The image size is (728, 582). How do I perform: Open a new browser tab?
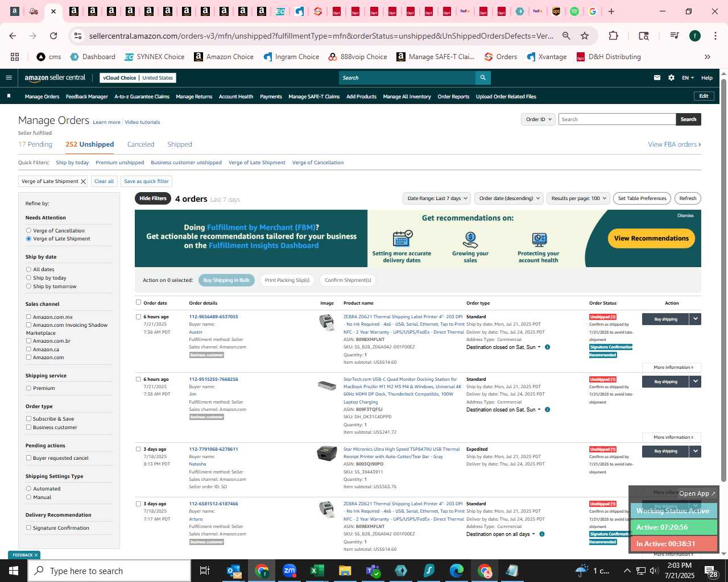[611, 11]
